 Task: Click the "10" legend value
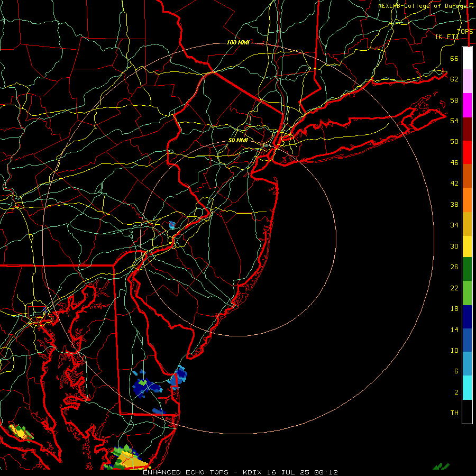[x=454, y=350]
